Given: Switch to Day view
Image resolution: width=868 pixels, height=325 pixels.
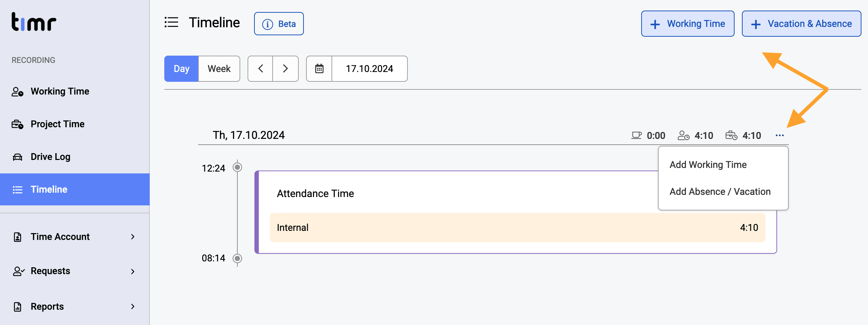Looking at the screenshot, I should [x=181, y=69].
